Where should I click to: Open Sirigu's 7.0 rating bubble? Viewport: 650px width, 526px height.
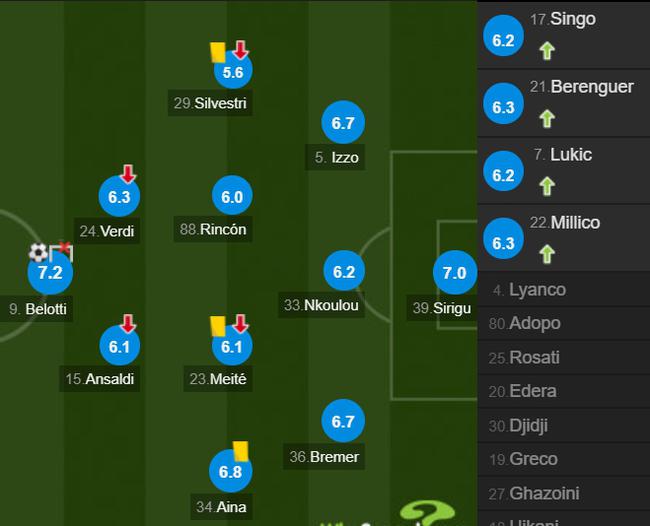(x=455, y=272)
